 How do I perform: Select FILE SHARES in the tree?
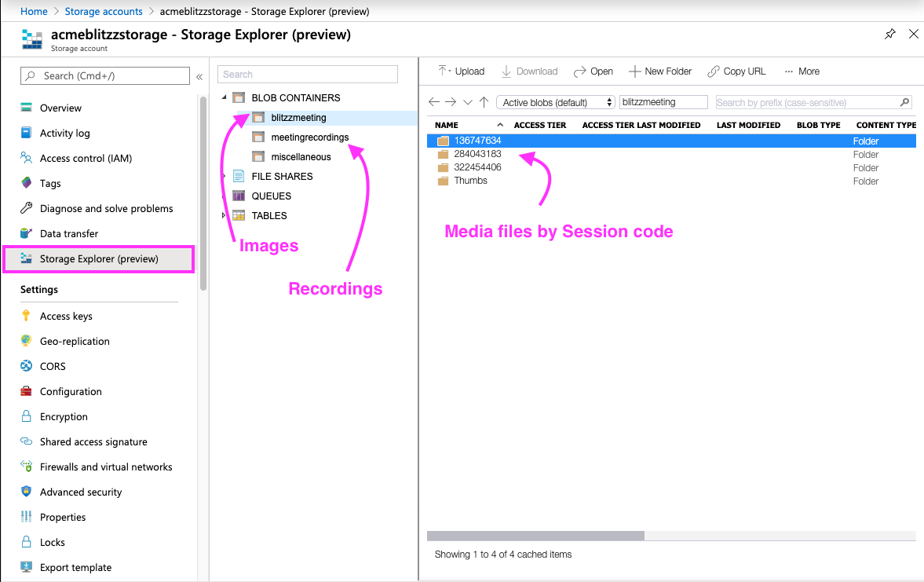[x=282, y=176]
